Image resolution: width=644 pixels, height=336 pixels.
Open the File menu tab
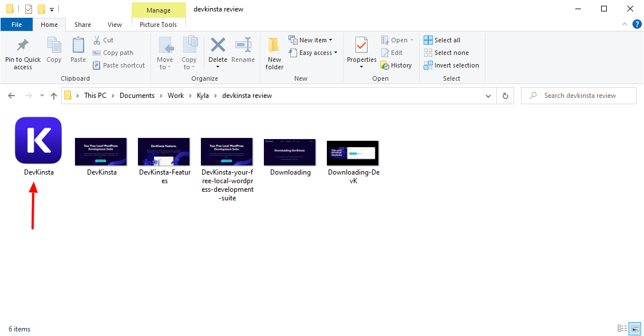(17, 25)
